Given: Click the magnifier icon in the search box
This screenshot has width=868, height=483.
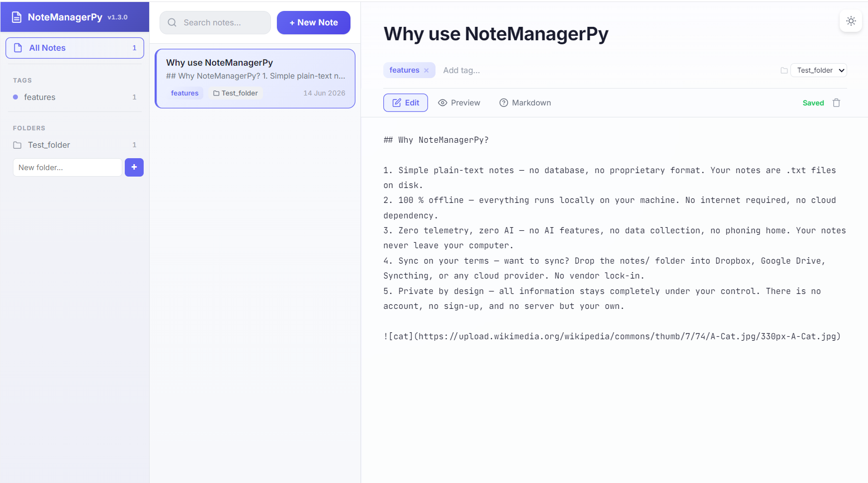Looking at the screenshot, I should click(172, 22).
